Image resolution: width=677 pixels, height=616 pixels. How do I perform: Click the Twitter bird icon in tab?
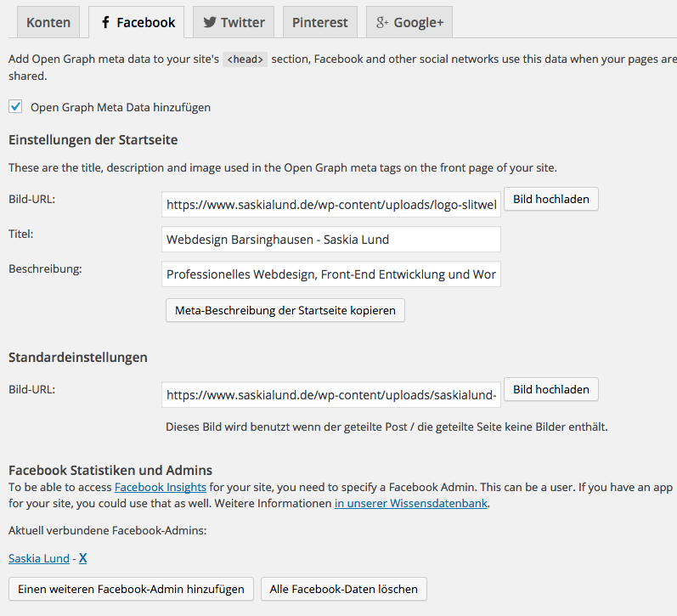click(x=209, y=23)
